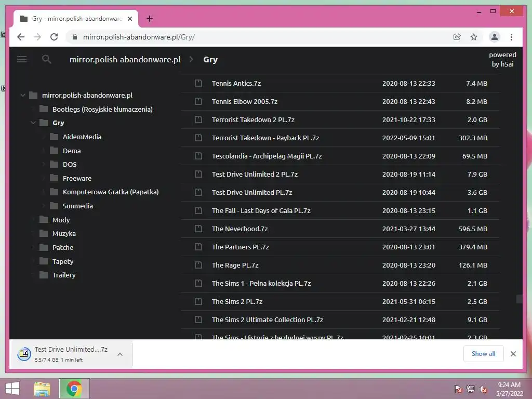The width and height of the screenshot is (532, 399).
Task: Share this page using the share icon
Action: point(457,37)
